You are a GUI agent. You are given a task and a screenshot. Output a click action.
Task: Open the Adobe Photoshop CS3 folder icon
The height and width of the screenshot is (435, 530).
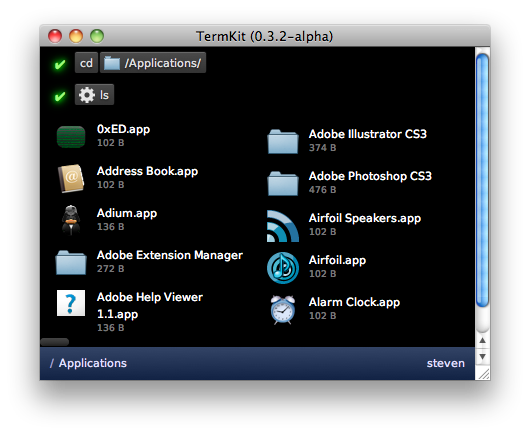click(x=283, y=184)
